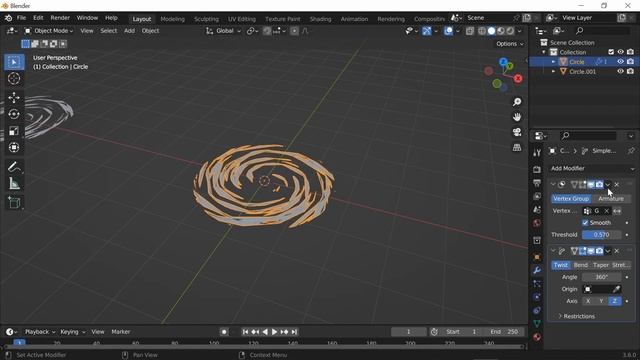The height and width of the screenshot is (360, 640).
Task: Open the Add Modifier dropdown
Action: [x=592, y=168]
